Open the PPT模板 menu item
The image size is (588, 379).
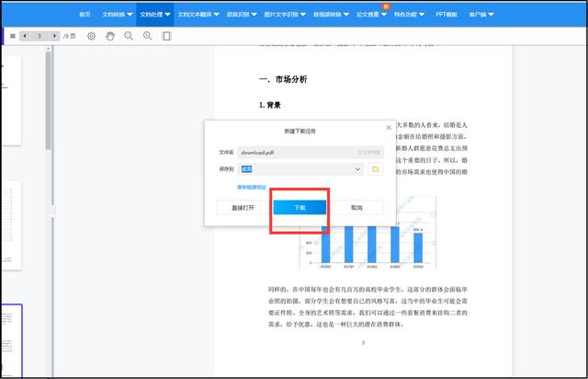[447, 15]
